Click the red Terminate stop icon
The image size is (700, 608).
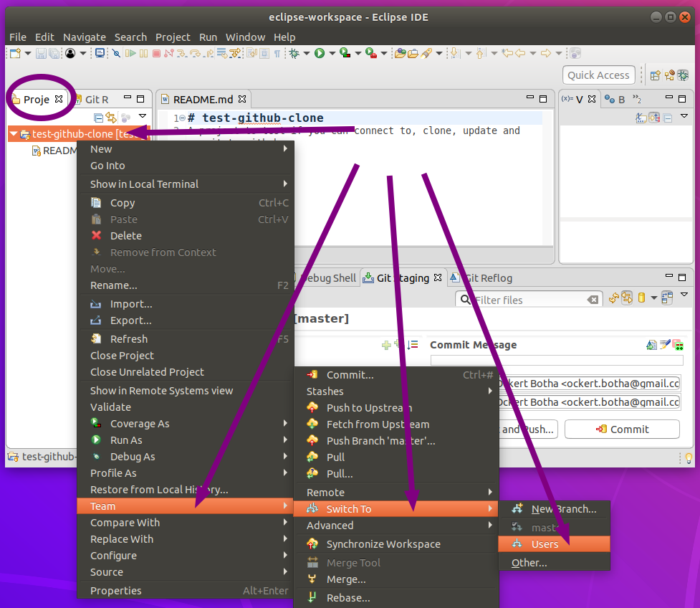[x=156, y=54]
